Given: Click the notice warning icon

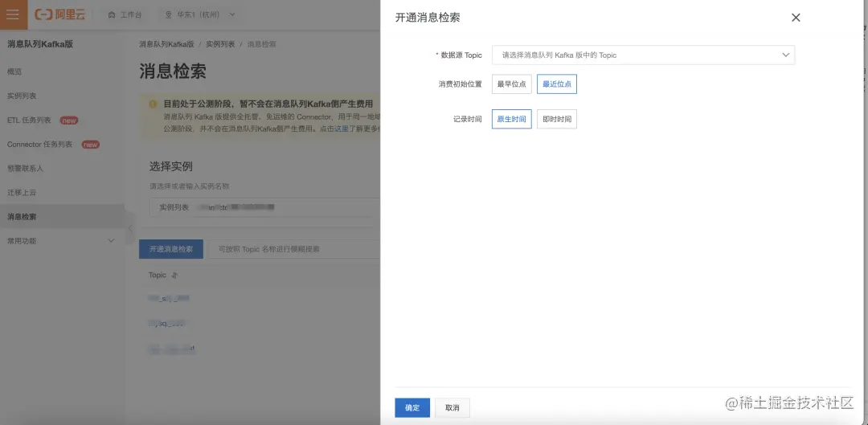Looking at the screenshot, I should tap(153, 104).
